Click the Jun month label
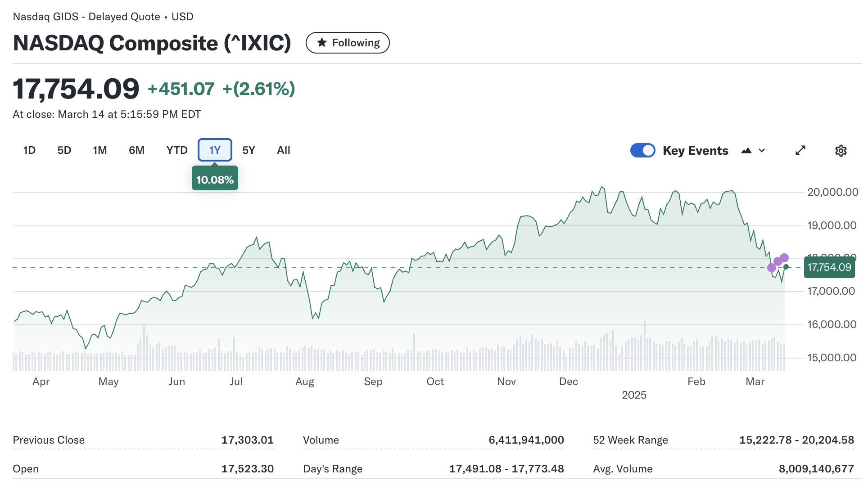868x485 pixels. click(x=177, y=382)
